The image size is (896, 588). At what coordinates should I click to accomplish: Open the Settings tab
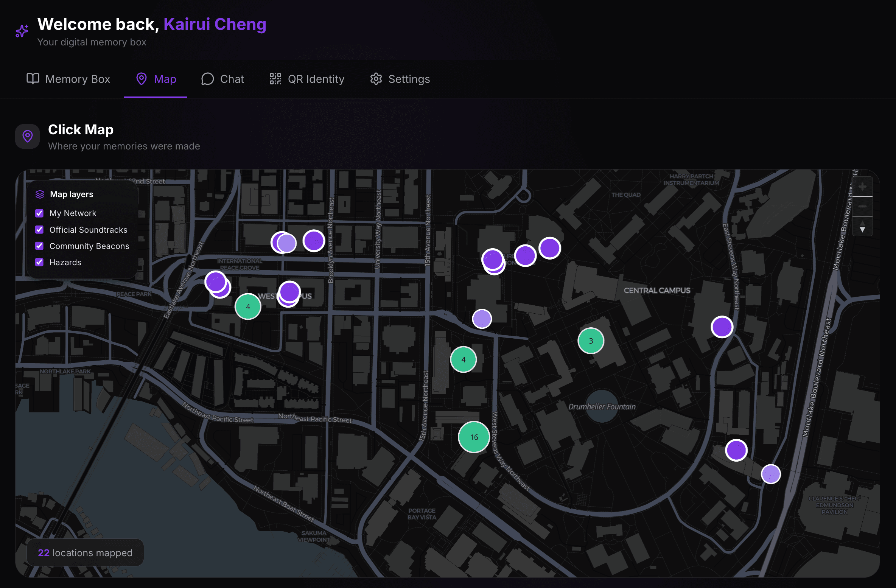click(x=400, y=79)
